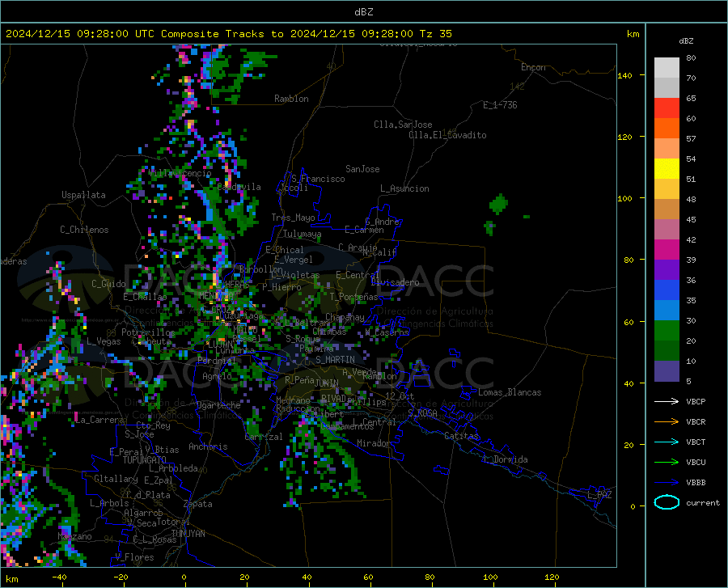
Task: Click the 'Encon' map label
Action: pos(533,67)
